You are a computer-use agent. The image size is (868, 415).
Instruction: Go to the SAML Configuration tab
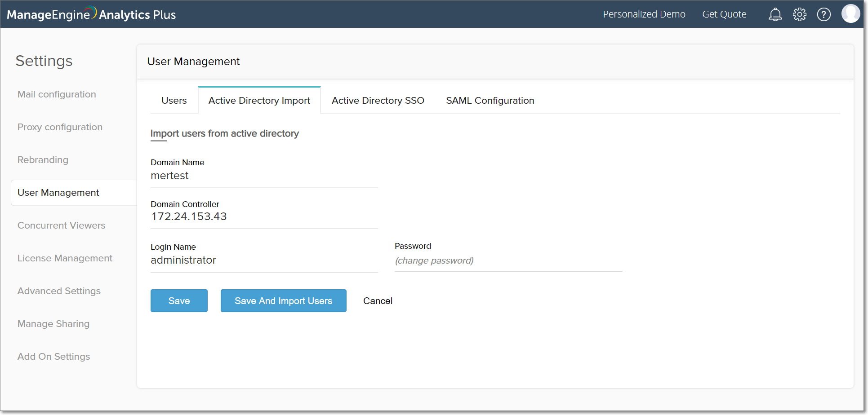[x=490, y=101]
